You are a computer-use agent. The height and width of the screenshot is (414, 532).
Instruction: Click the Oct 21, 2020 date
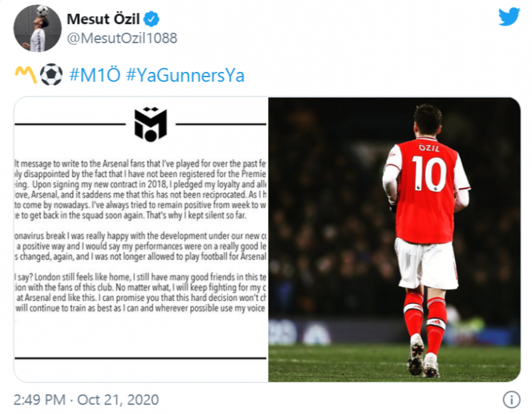pos(118,399)
